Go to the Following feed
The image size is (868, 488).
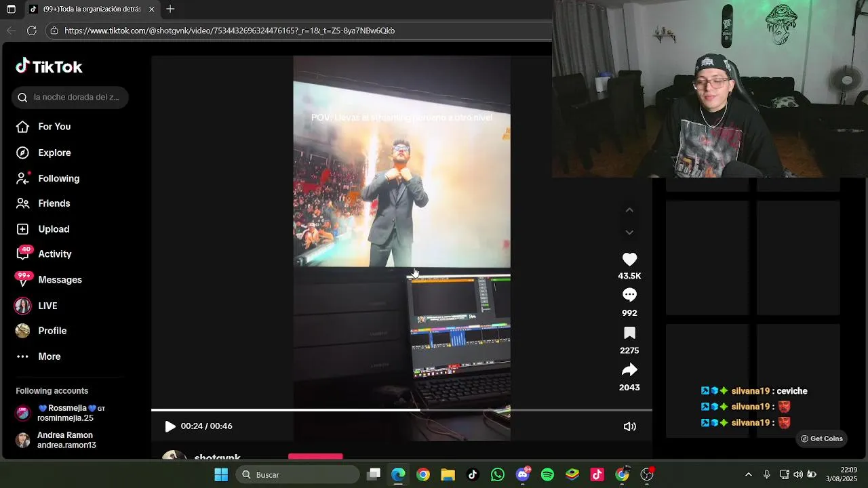pyautogui.click(x=47, y=178)
